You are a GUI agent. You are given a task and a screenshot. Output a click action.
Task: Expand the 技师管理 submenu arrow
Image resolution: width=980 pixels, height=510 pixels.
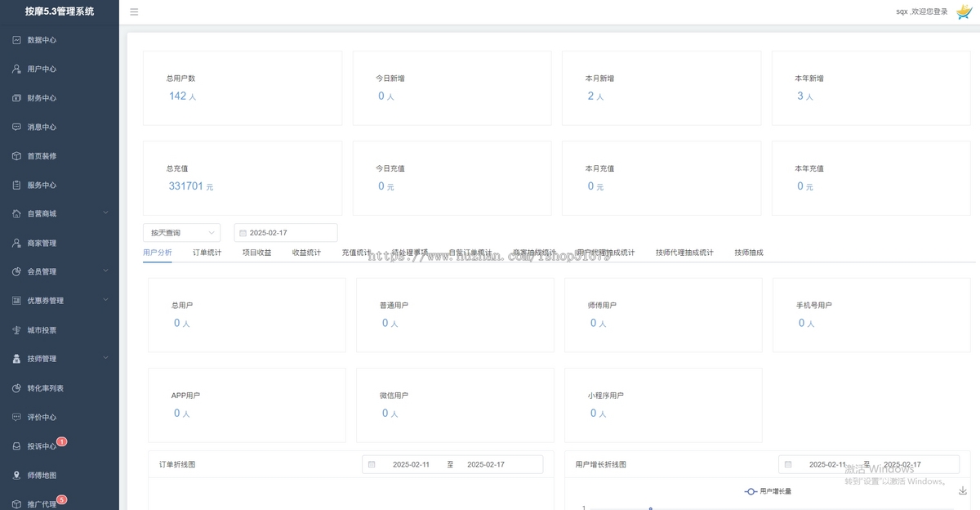click(105, 358)
